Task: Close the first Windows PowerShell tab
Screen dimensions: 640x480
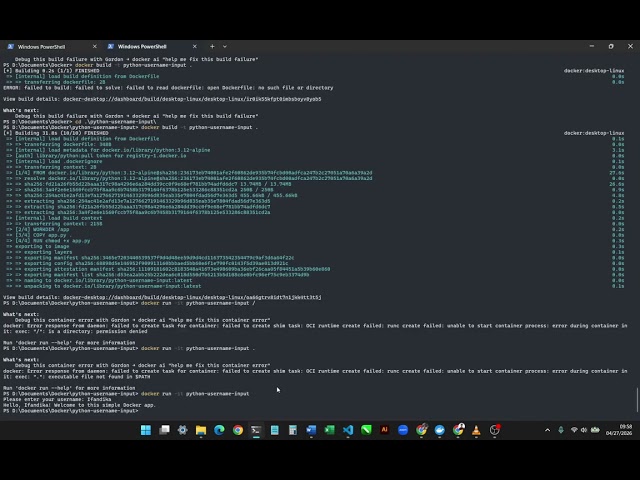Action: click(x=95, y=47)
